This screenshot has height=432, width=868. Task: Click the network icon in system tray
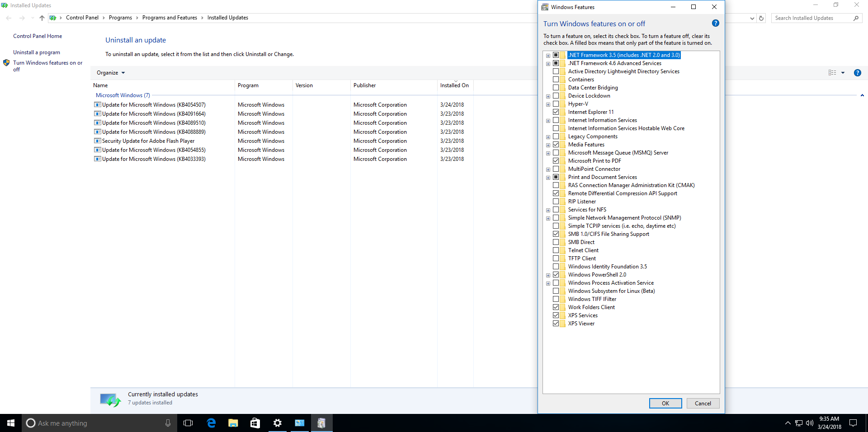point(799,423)
